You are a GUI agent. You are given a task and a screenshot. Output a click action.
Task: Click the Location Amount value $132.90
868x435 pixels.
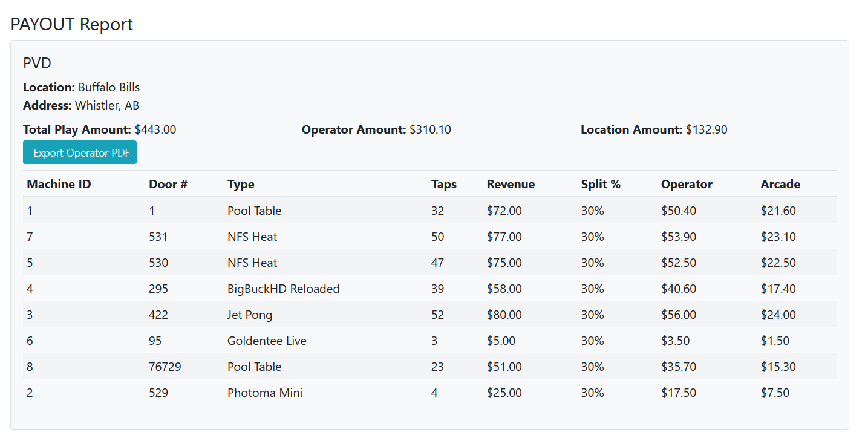pyautogui.click(x=706, y=129)
